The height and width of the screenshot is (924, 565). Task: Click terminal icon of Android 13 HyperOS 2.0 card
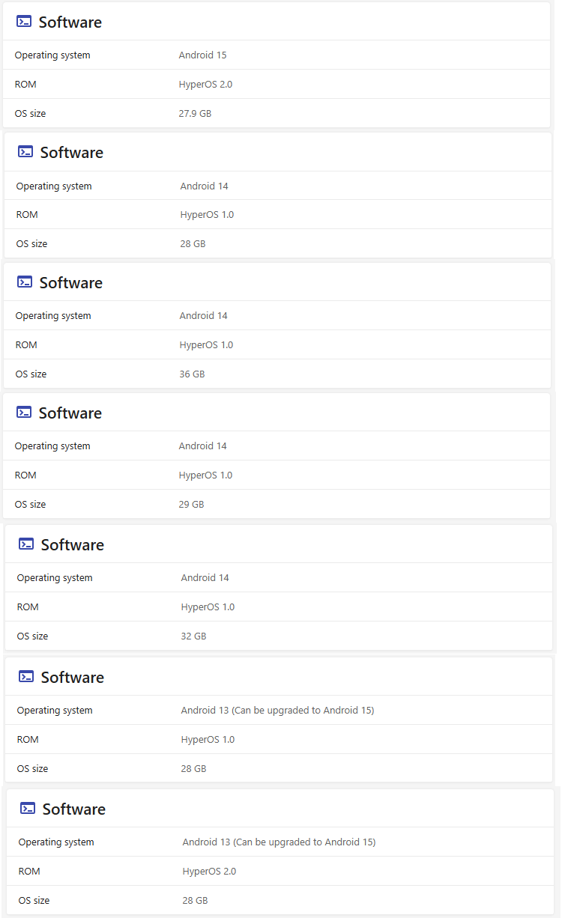pyautogui.click(x=28, y=809)
